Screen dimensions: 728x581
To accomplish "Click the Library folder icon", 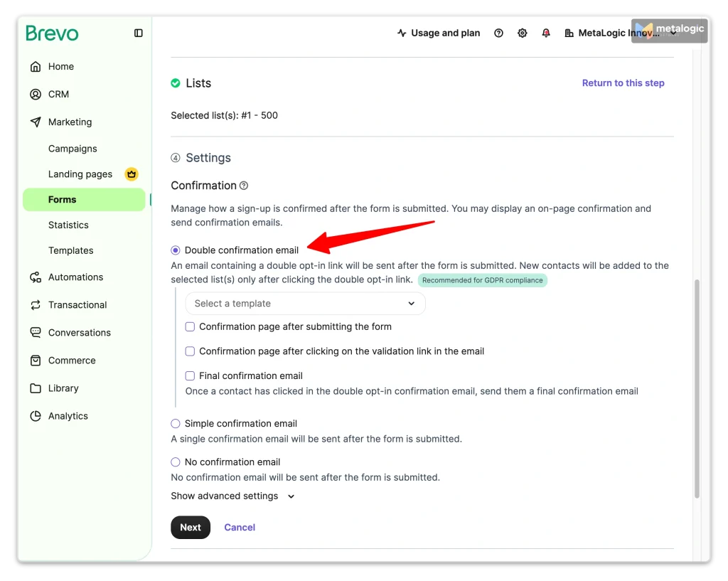I will point(36,388).
